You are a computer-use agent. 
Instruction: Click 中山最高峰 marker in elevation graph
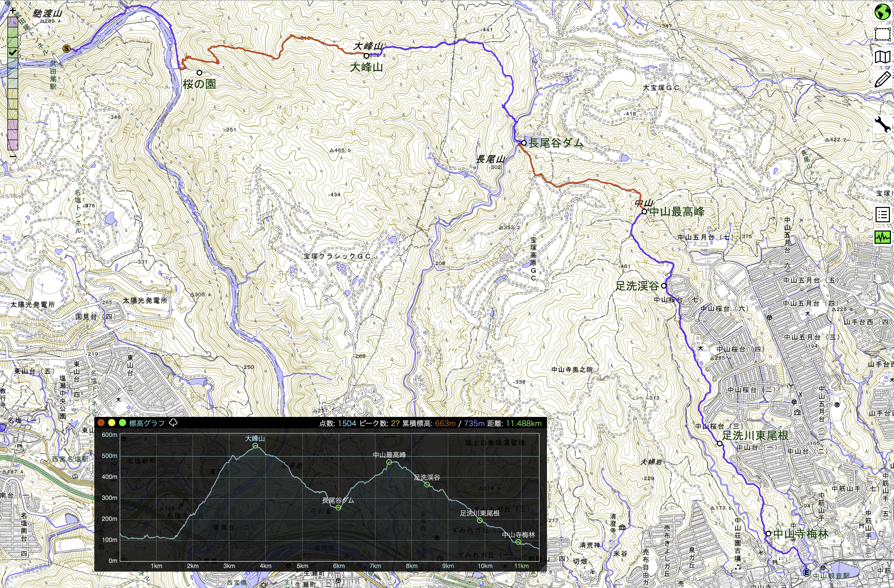[389, 462]
